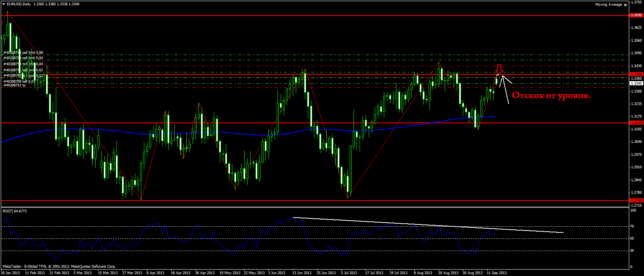Click the 1.3690 red price level tag

[636, 15]
